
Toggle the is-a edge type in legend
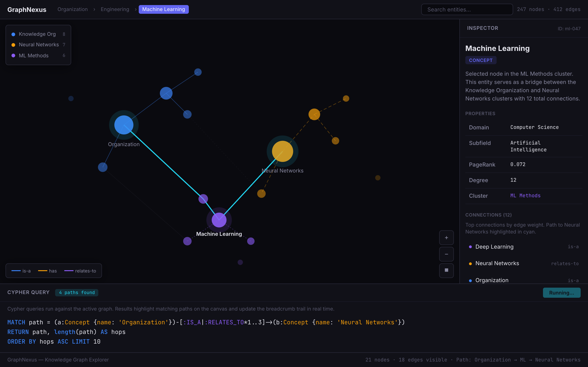coord(21,271)
